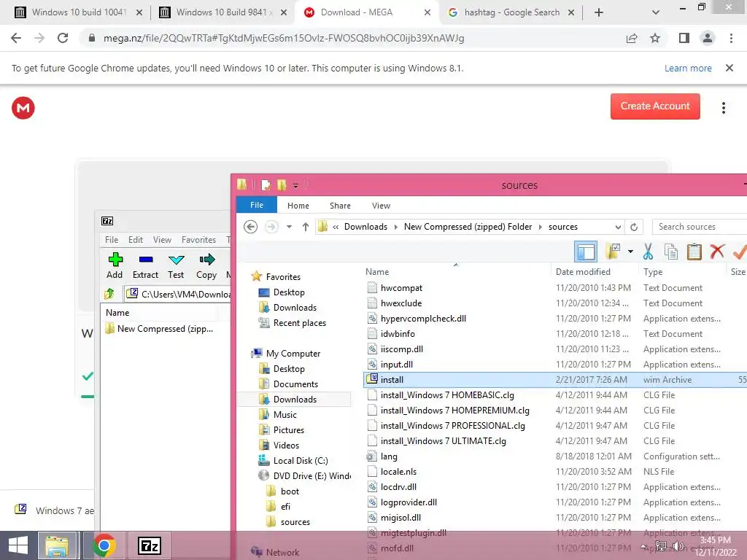This screenshot has width=747, height=560.
Task: Click 7-Zip up one level icon
Action: [x=109, y=294]
